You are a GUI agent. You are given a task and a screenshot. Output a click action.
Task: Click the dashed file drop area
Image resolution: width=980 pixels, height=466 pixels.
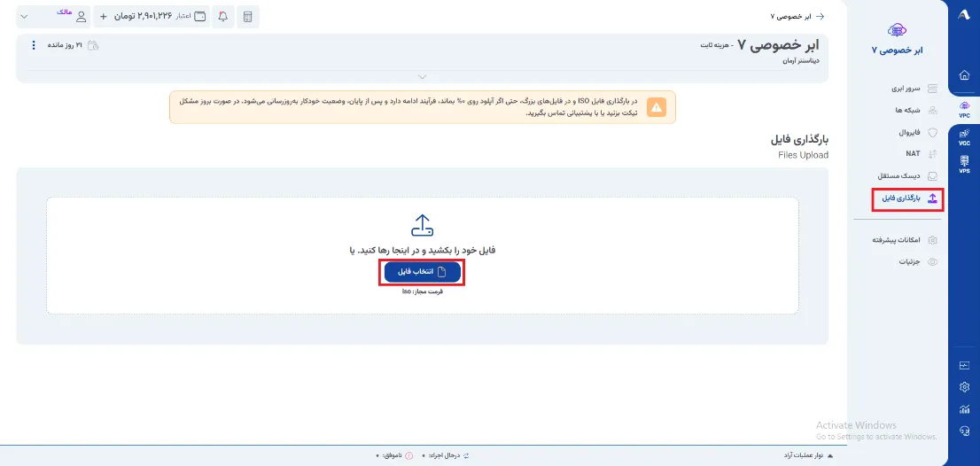423,255
